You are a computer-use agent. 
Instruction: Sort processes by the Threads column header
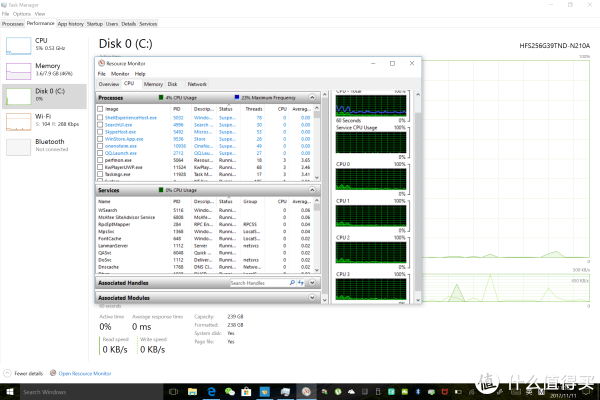point(254,109)
